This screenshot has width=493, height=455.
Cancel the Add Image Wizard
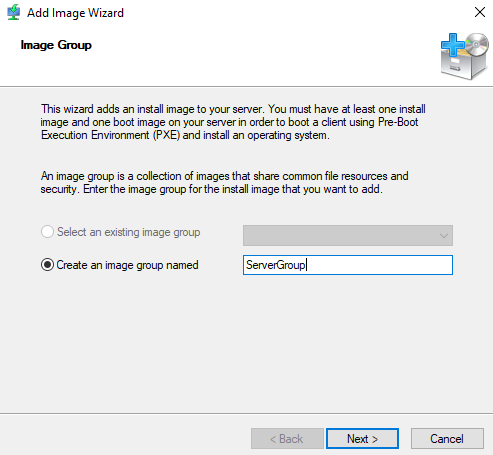click(447, 439)
